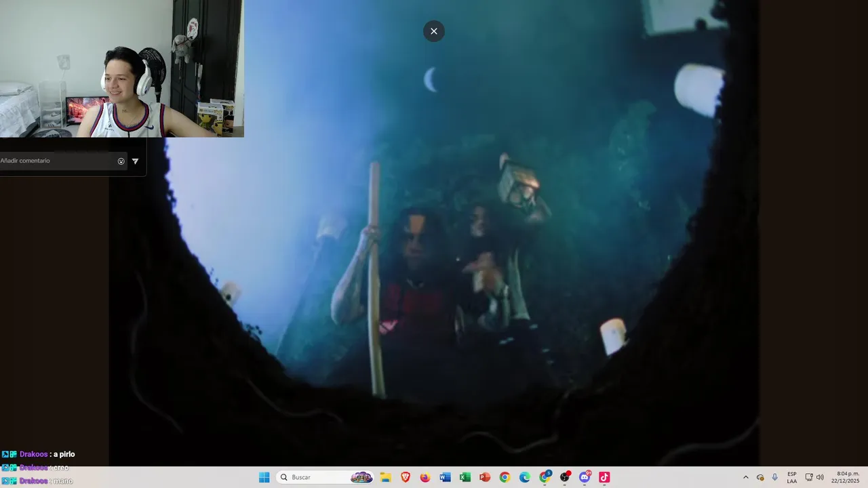Launch Firefox from the taskbar
868x488 pixels.
tap(425, 477)
